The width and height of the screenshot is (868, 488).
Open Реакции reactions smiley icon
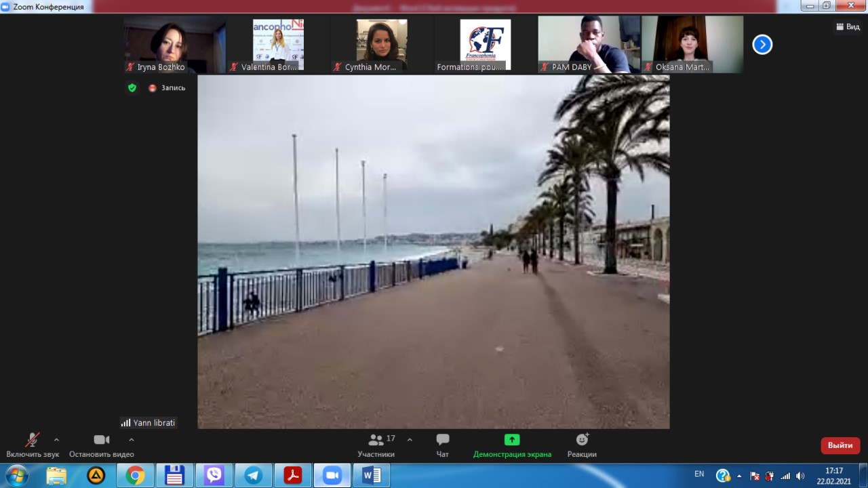pyautogui.click(x=582, y=440)
